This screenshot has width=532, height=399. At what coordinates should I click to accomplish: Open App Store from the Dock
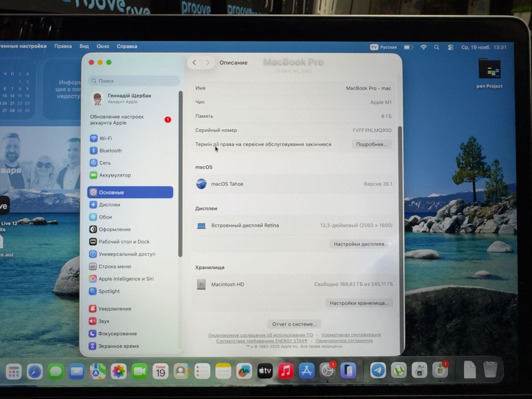point(306,371)
